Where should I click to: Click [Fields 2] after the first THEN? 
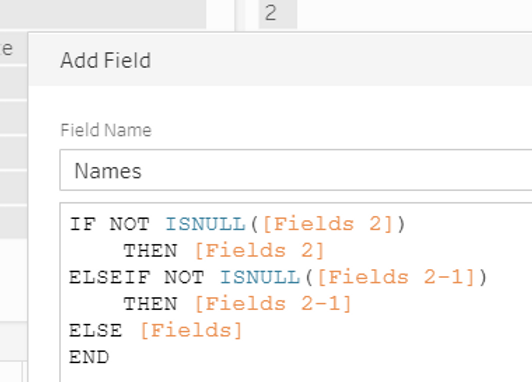pos(260,251)
